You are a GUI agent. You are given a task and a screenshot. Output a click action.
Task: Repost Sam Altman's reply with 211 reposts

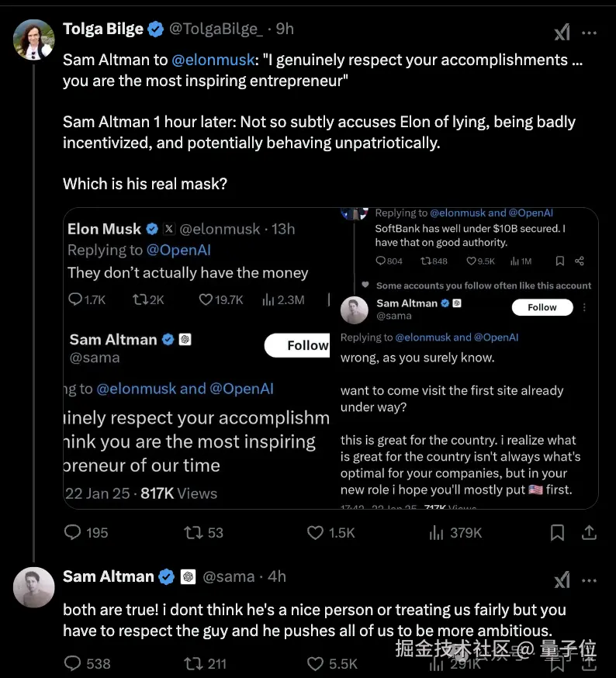192,663
